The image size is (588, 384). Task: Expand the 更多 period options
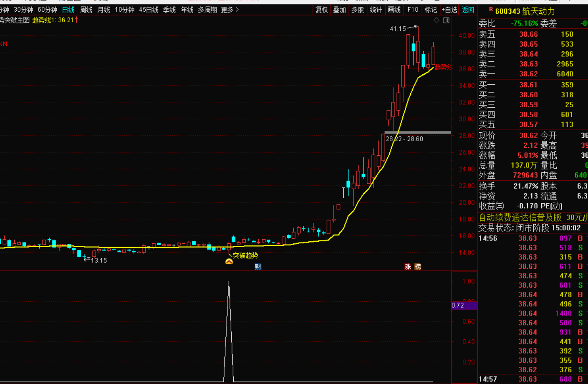pyautogui.click(x=230, y=10)
